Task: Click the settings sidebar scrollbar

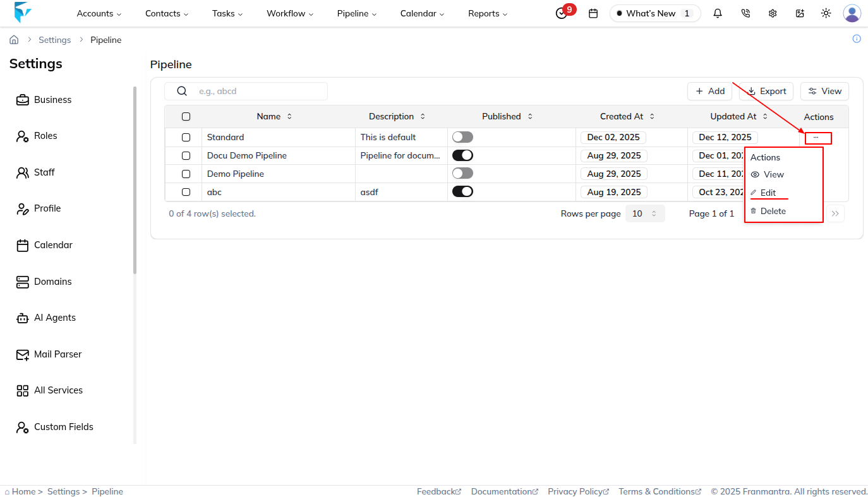Action: pos(135,180)
